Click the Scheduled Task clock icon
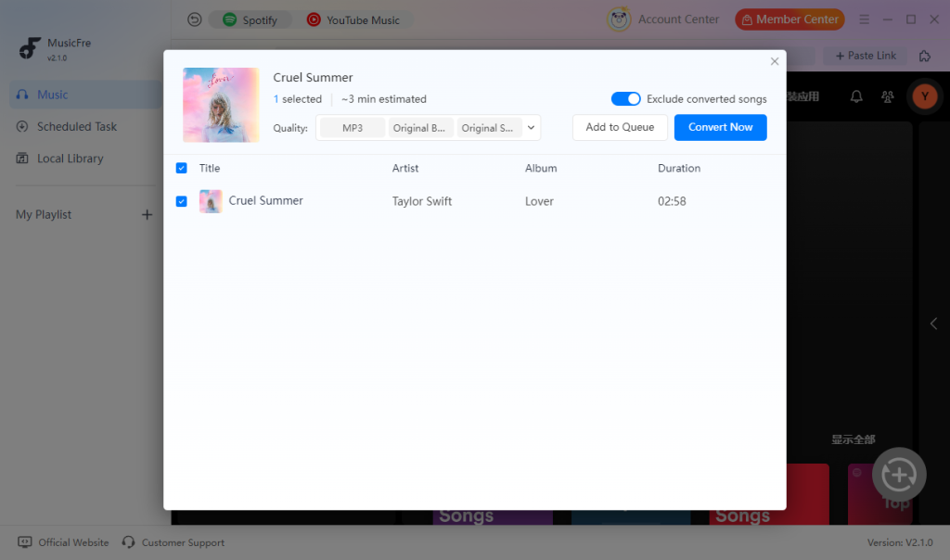The width and height of the screenshot is (950, 560). [x=22, y=126]
